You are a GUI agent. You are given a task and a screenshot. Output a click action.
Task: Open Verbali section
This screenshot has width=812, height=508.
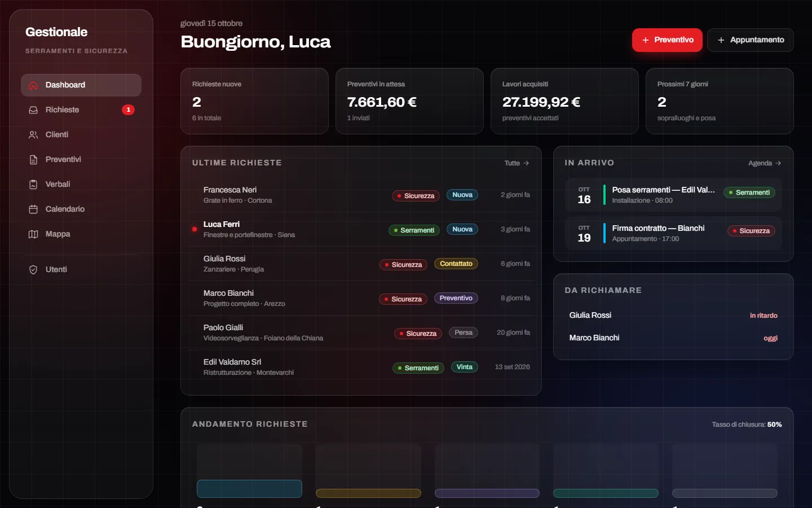tap(81, 185)
